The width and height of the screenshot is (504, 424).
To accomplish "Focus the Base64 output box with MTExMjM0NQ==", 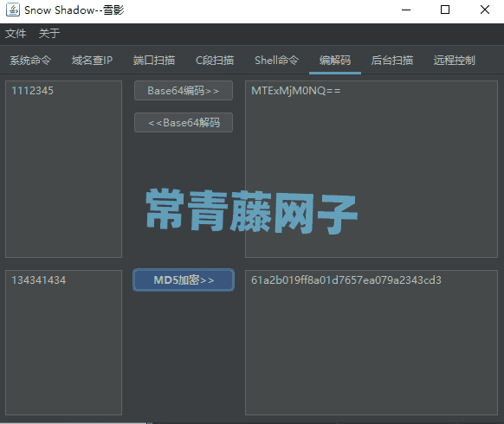I will click(372, 169).
